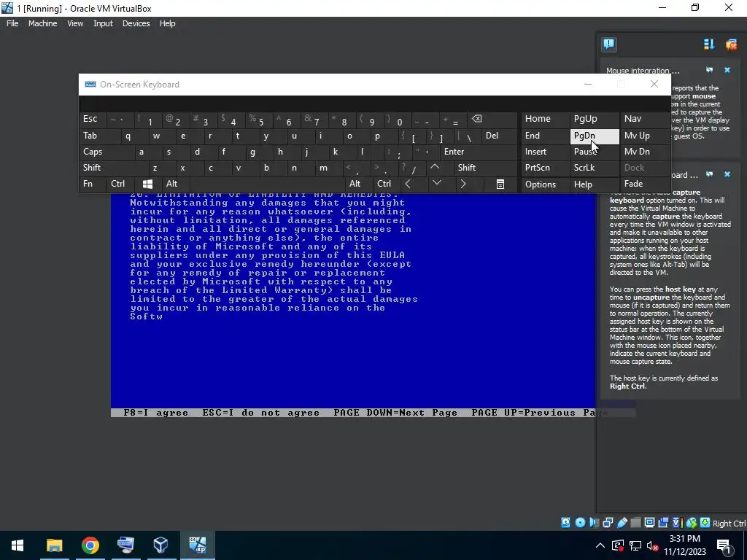
Task: Click the PrtScn key
Action: (546, 168)
